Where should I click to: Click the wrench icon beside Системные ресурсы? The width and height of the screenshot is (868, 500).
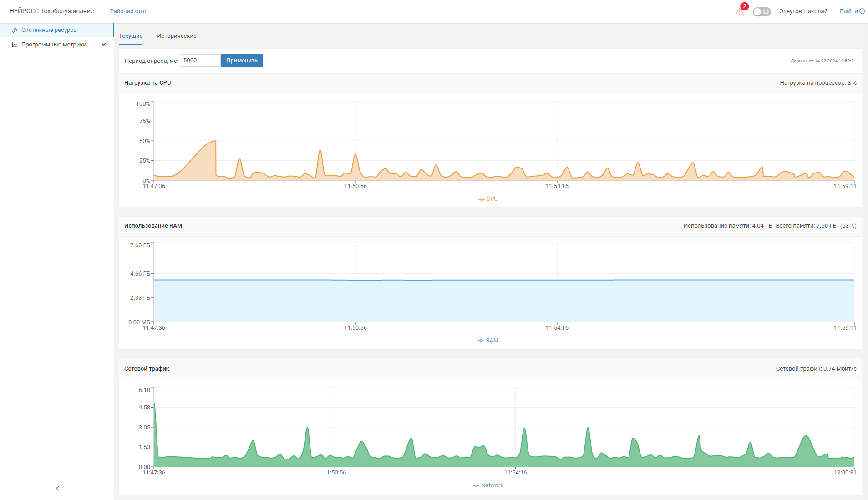point(15,30)
